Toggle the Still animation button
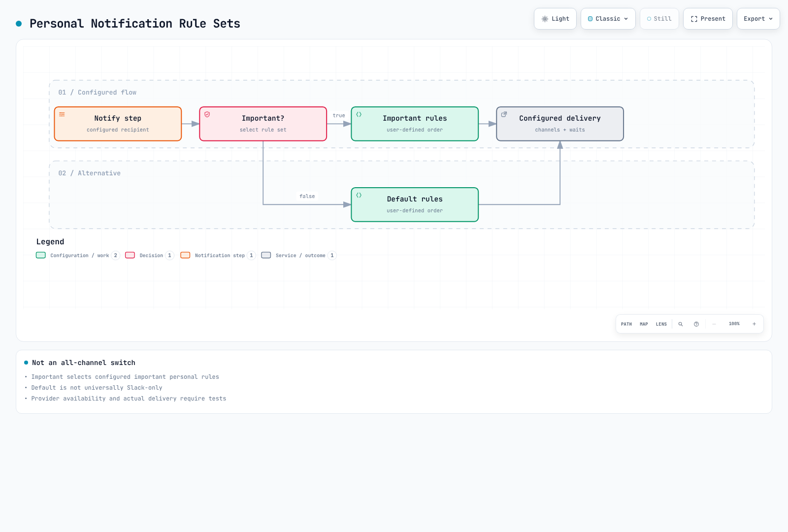 tap(659, 19)
